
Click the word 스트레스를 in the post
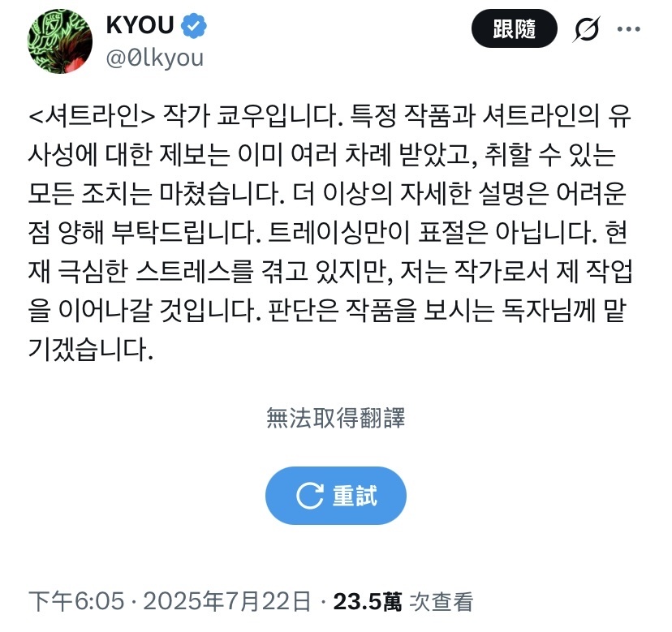[195, 271]
